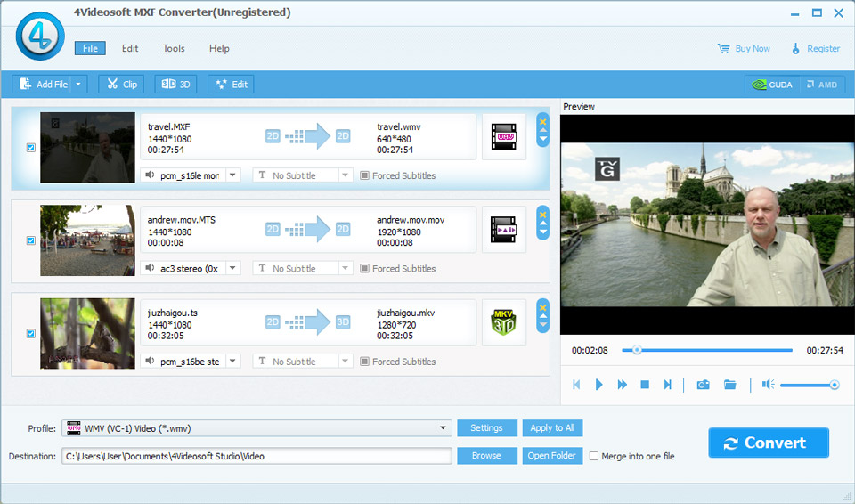Click the Browse button
This screenshot has height=504, width=855.
(487, 456)
